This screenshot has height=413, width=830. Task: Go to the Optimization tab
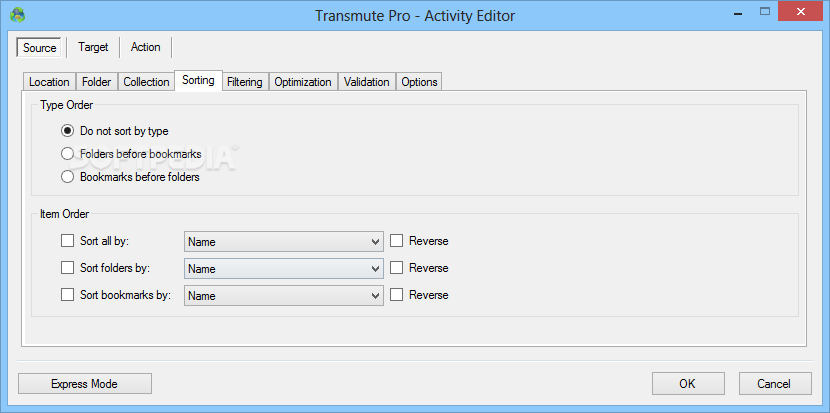coord(303,82)
